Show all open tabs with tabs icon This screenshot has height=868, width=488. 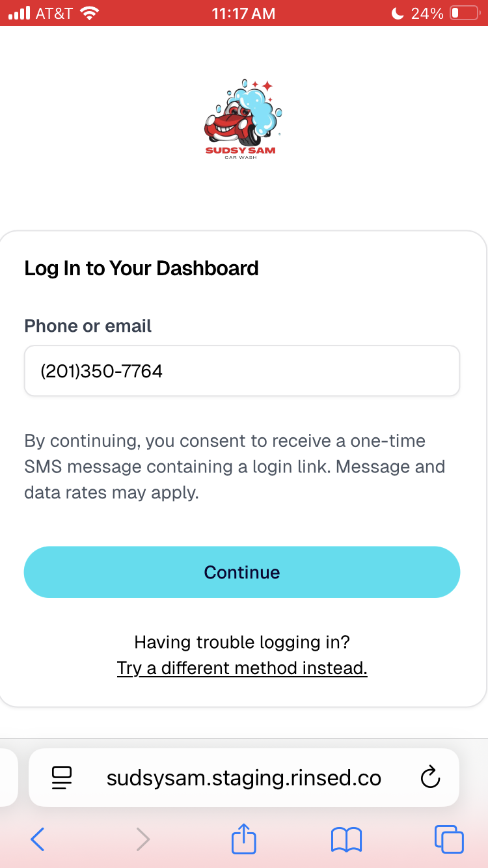tap(449, 839)
